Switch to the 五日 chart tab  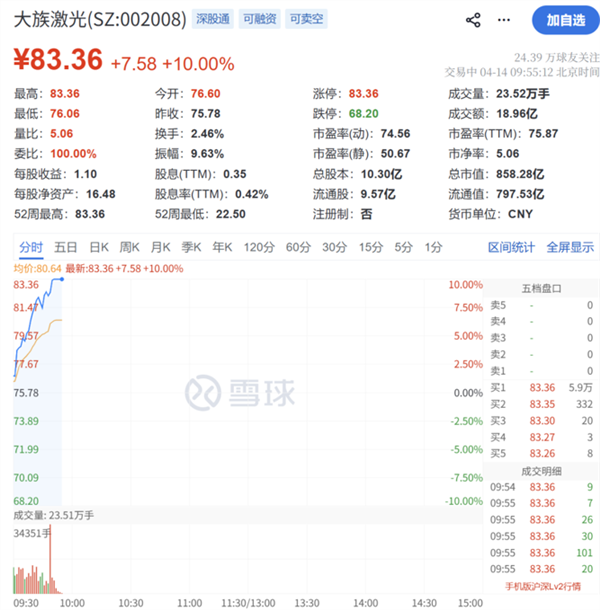click(x=66, y=247)
